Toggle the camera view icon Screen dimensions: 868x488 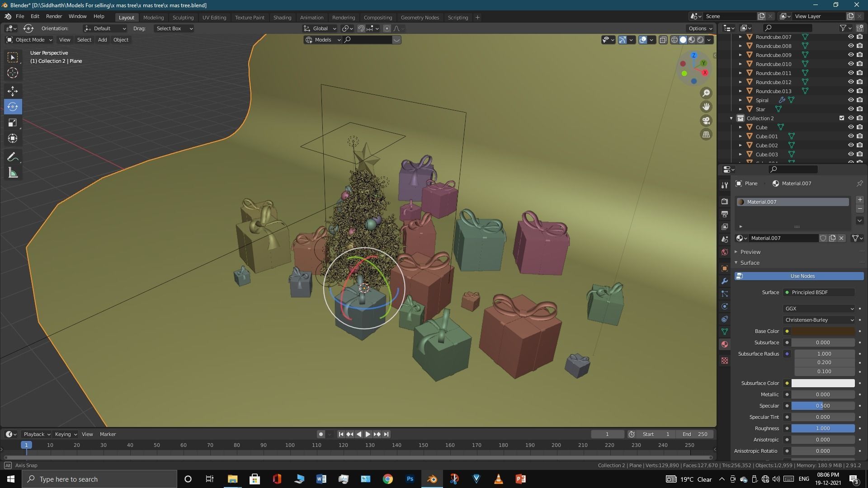tap(706, 121)
